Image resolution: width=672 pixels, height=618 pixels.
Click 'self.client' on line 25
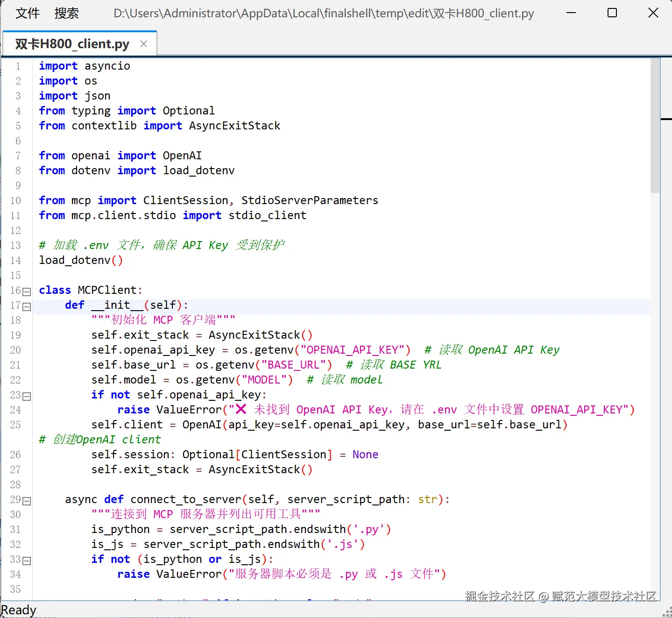click(127, 425)
